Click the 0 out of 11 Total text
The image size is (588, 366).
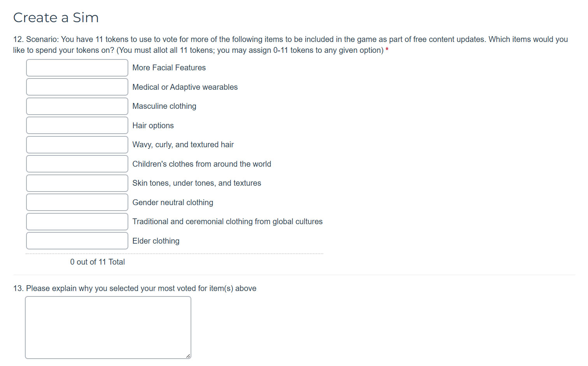(98, 262)
